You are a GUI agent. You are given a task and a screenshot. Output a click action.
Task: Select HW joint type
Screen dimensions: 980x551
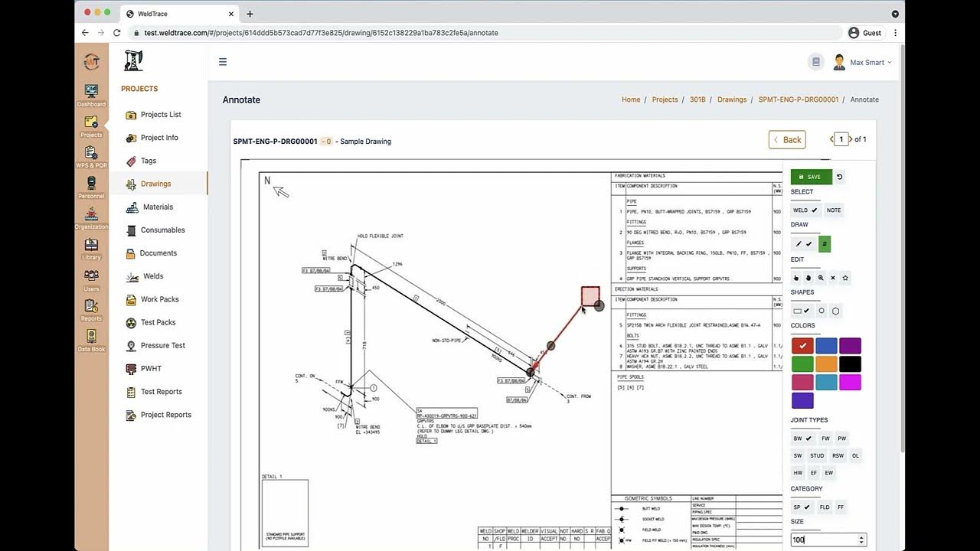798,473
